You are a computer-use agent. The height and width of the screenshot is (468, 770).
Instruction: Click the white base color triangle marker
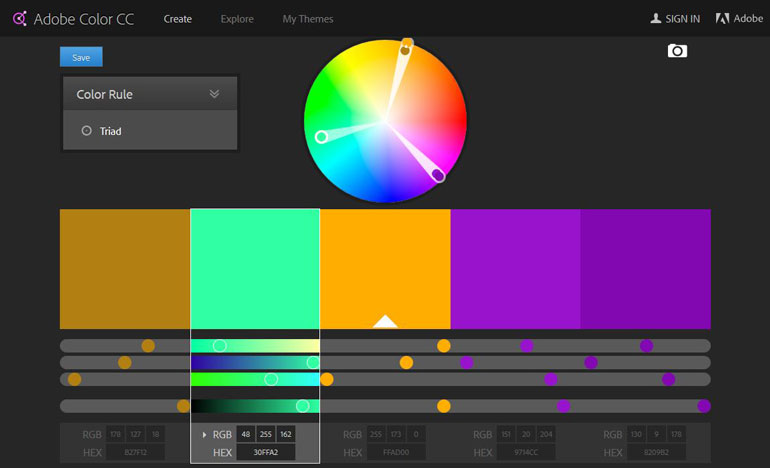point(385,321)
